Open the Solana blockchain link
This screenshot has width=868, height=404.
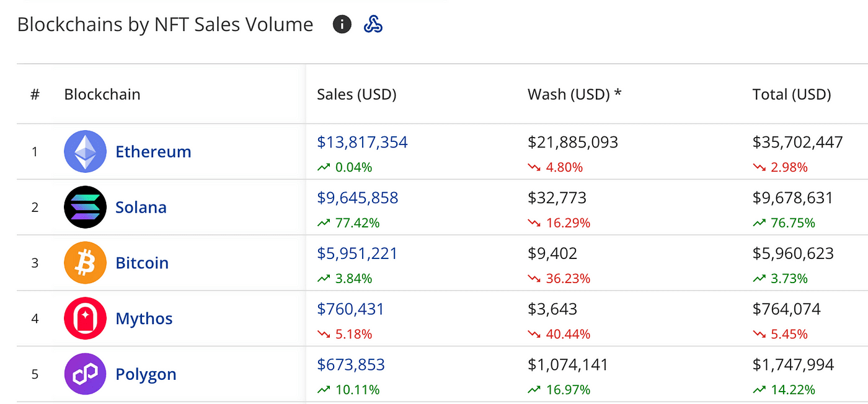click(141, 208)
